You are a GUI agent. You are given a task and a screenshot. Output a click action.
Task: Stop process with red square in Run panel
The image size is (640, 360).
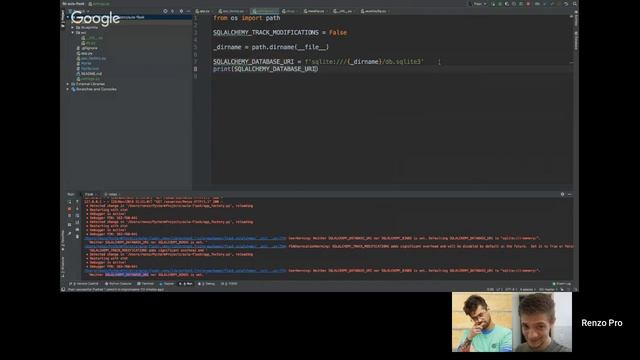(x=69, y=209)
